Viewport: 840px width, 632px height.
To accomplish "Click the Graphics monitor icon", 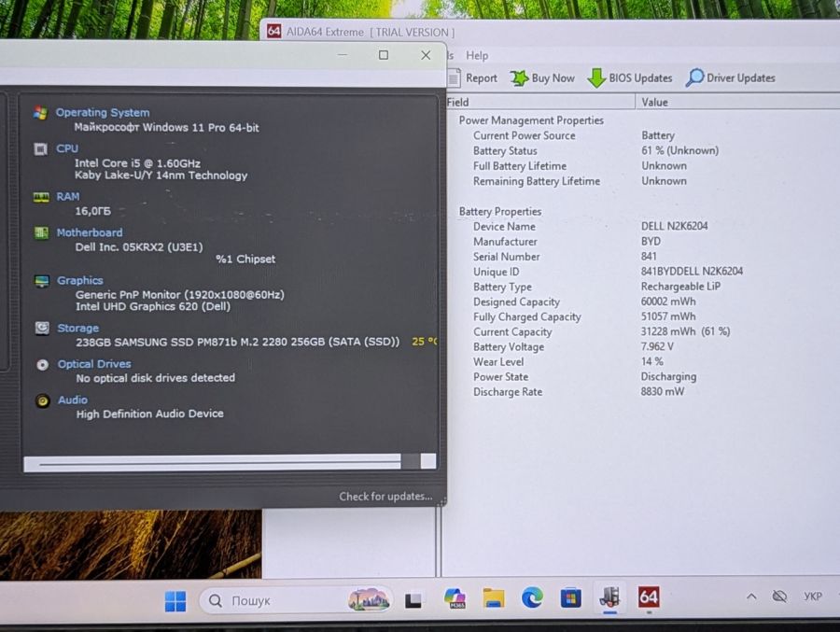I will (42, 281).
